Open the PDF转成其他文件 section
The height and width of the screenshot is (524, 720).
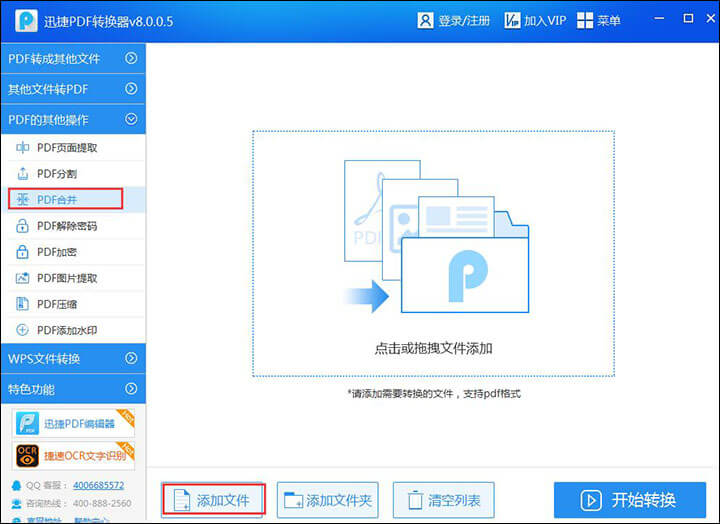[73, 58]
